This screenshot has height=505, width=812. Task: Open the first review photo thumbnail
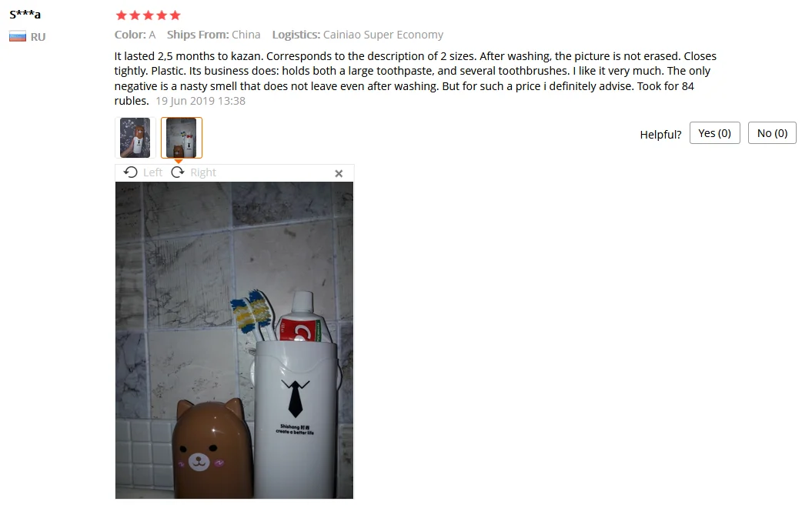(x=135, y=138)
